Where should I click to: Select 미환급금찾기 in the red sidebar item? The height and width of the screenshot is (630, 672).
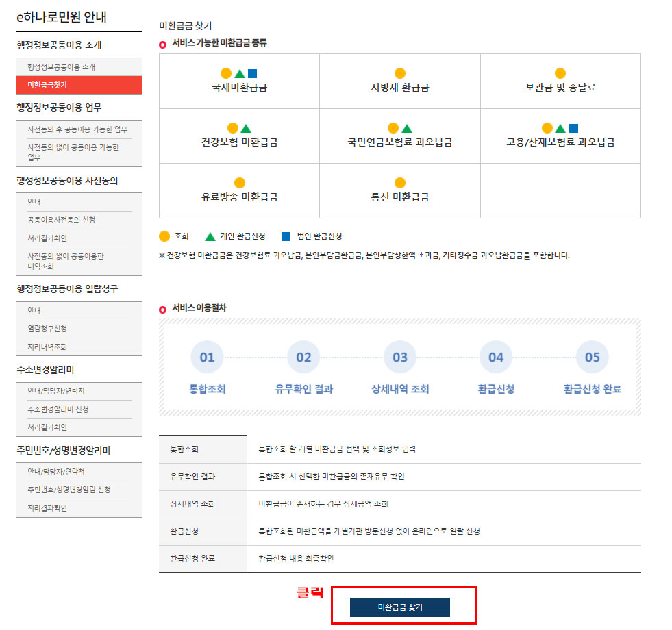point(79,85)
